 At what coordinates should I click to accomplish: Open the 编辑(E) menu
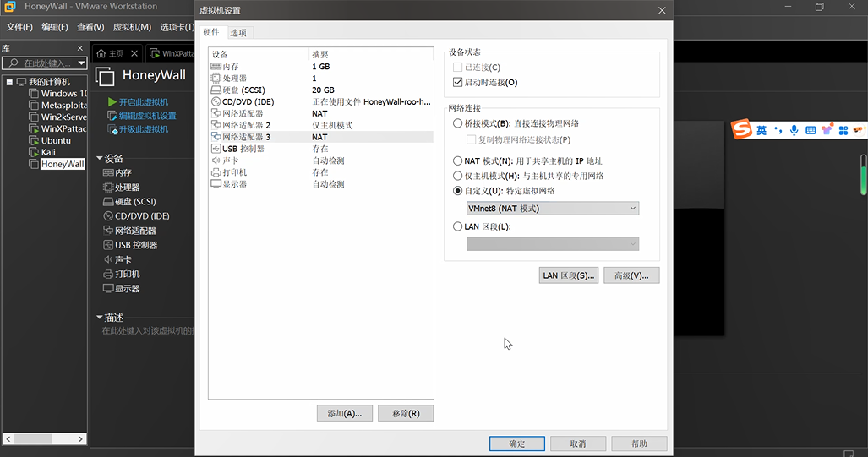(x=55, y=27)
